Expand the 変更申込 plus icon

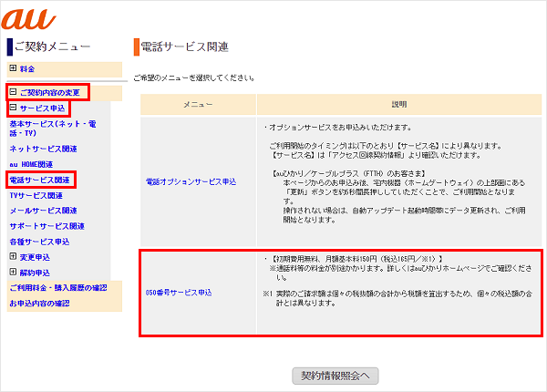[x=13, y=258]
